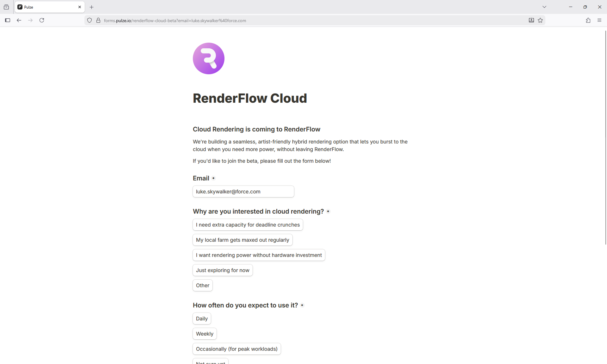Click the page vertical scrollbar
The image size is (607, 364).
point(605,137)
